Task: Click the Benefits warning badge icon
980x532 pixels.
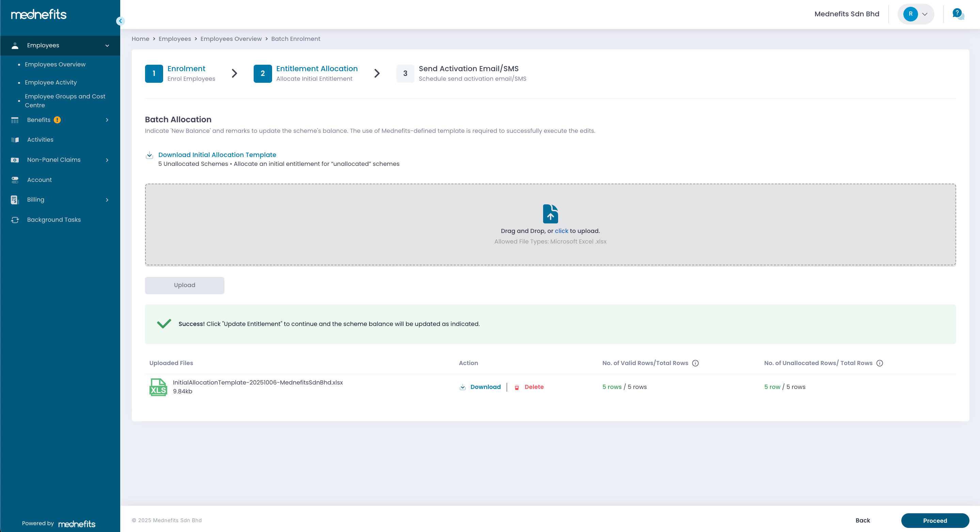Action: pos(57,120)
